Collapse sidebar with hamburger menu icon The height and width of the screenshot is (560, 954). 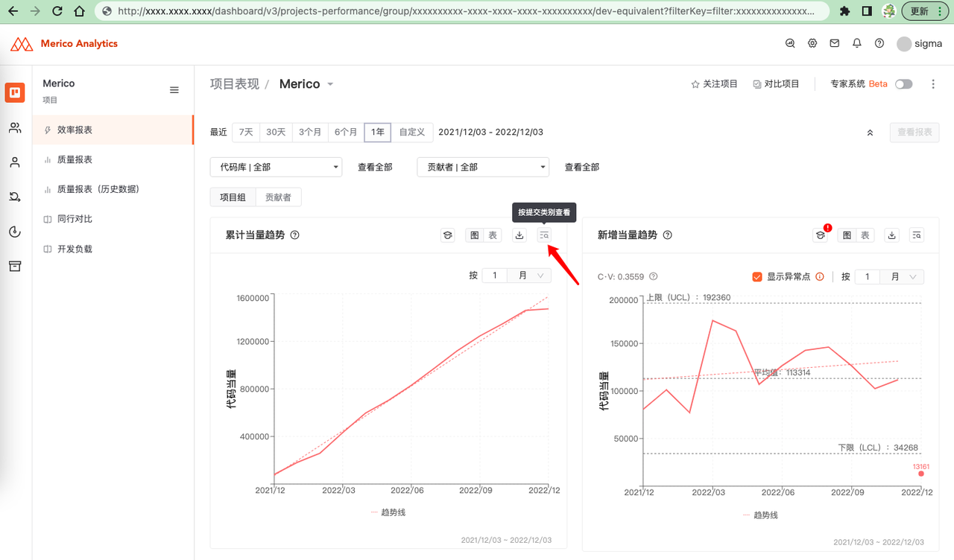click(x=174, y=90)
